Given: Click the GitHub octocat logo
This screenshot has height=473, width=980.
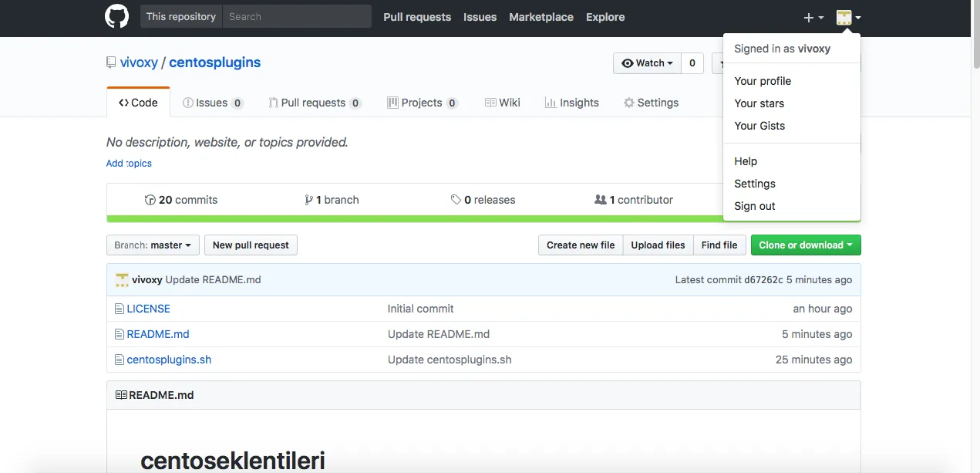Looking at the screenshot, I should [116, 16].
